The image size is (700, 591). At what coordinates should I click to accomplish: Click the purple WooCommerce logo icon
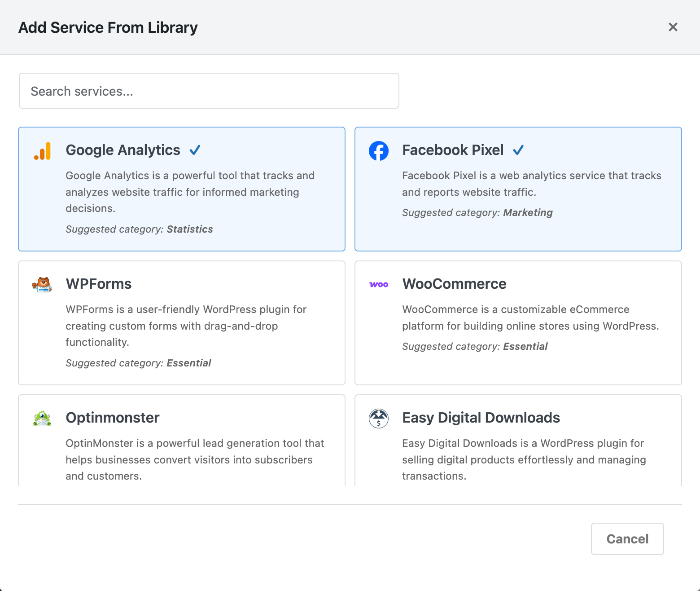pos(378,285)
